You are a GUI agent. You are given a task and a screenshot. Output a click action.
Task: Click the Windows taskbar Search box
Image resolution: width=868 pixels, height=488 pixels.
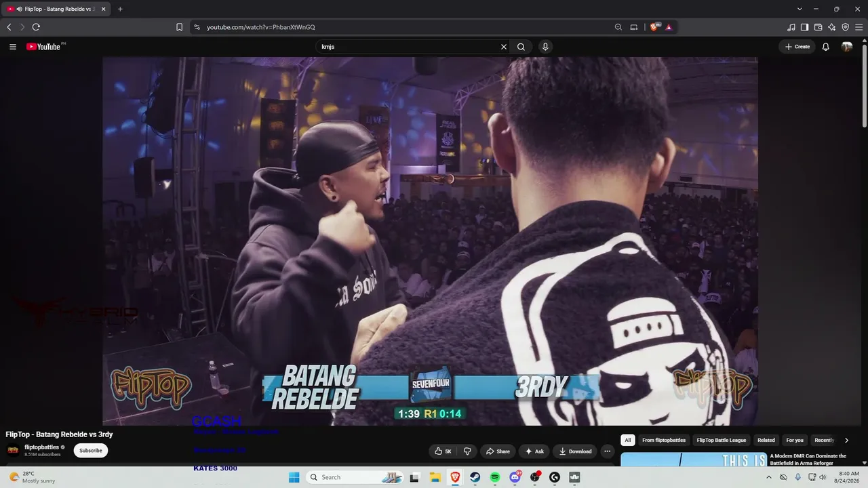point(355,477)
